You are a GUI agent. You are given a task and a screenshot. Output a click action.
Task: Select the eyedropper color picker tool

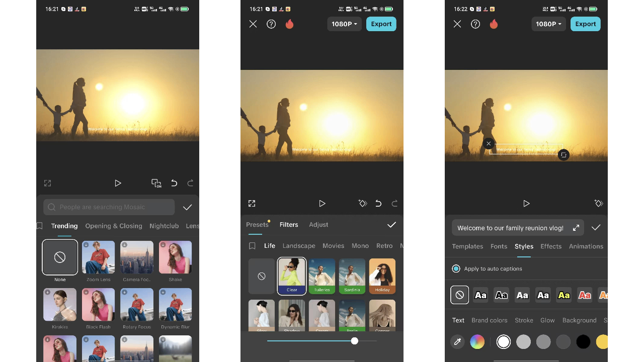pyautogui.click(x=457, y=342)
